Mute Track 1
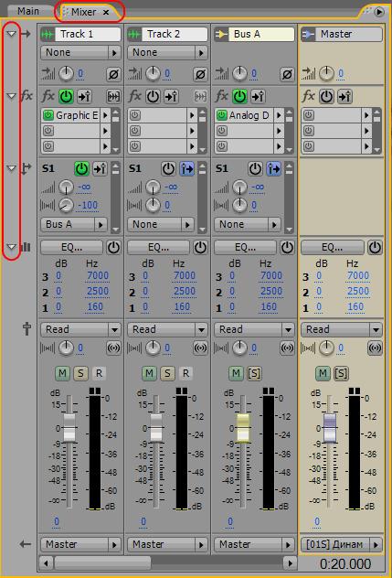Screen dimensions: 392x578 62,373
